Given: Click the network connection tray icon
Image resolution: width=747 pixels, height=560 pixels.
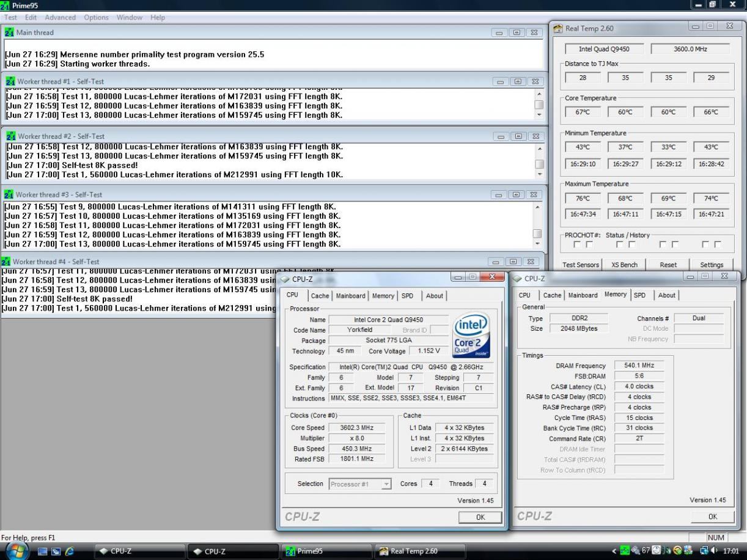Looking at the screenshot, I should [x=704, y=551].
